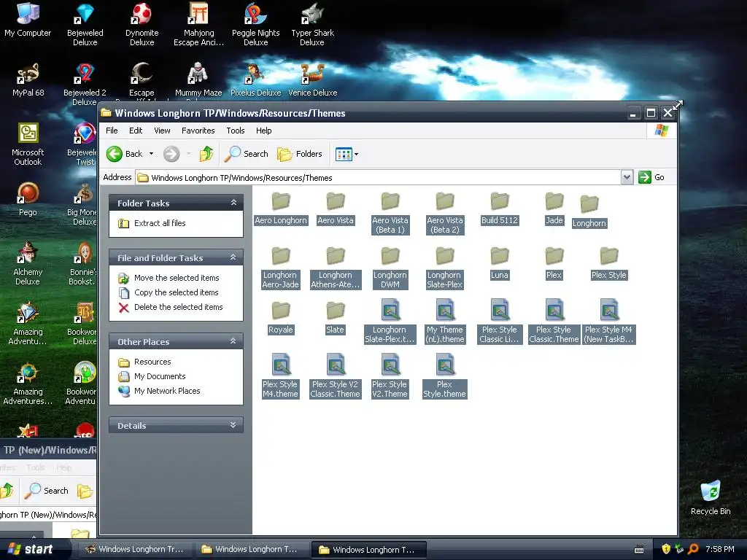Select the Plex Style folder
The height and width of the screenshot is (560, 747).
point(609,263)
